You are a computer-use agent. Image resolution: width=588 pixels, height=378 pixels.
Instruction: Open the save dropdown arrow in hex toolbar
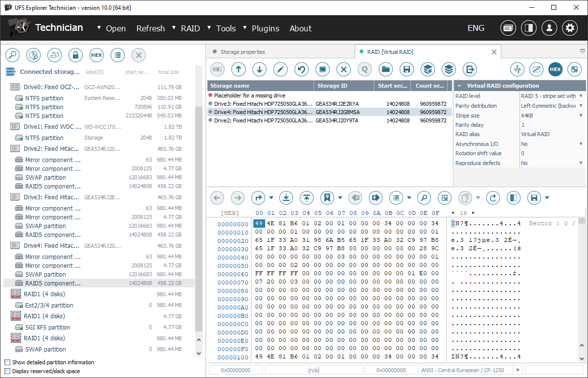point(547,198)
